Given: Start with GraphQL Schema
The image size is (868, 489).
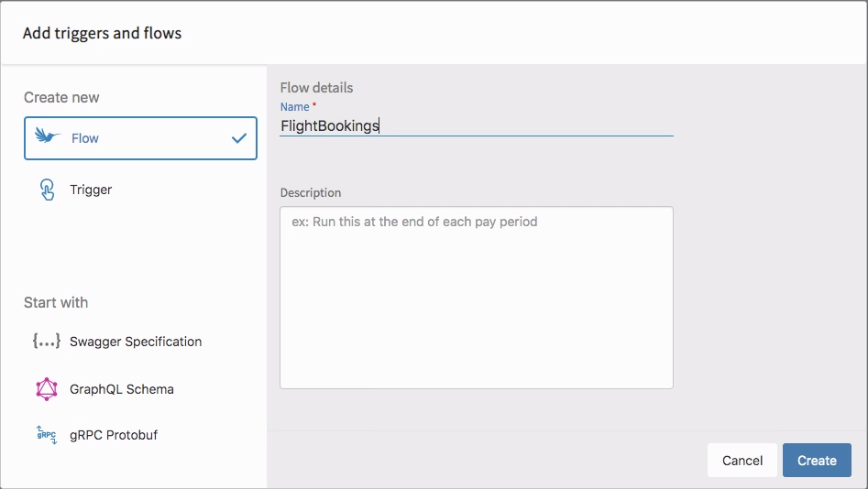Looking at the screenshot, I should coord(122,389).
